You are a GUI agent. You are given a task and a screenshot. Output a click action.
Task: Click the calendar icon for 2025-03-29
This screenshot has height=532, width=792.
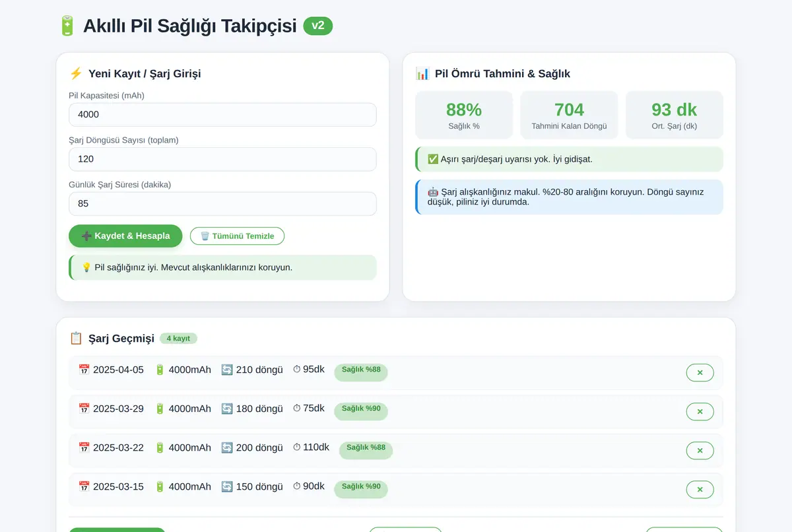[x=84, y=409]
